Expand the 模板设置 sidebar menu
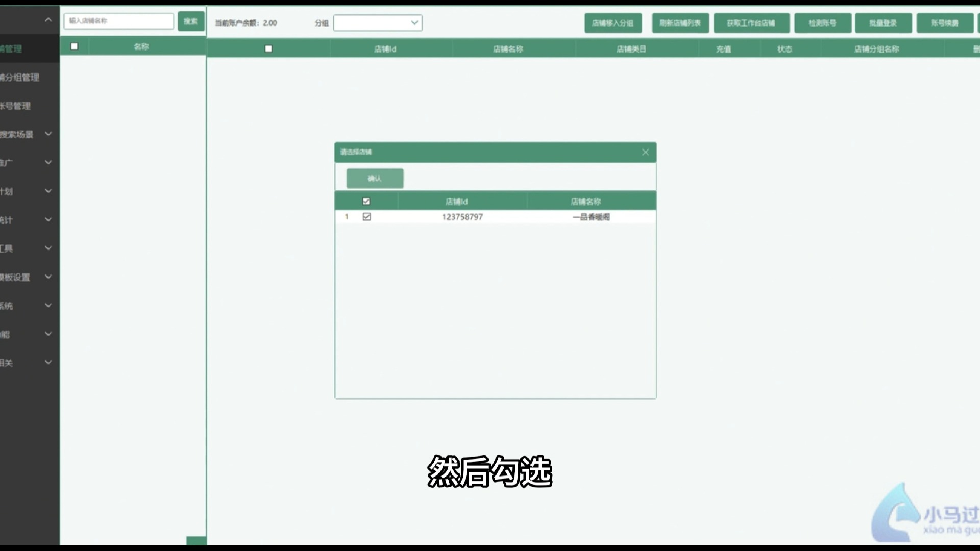 tap(48, 277)
